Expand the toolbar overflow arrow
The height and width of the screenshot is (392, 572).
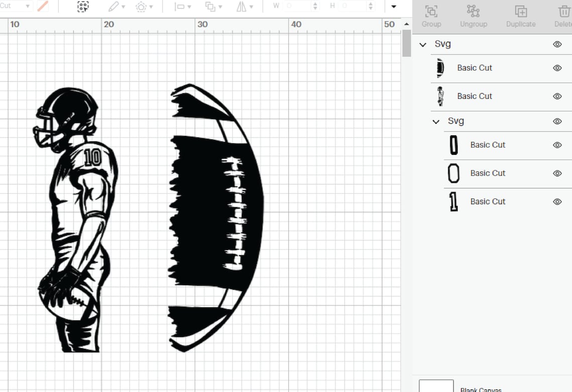pos(394,7)
